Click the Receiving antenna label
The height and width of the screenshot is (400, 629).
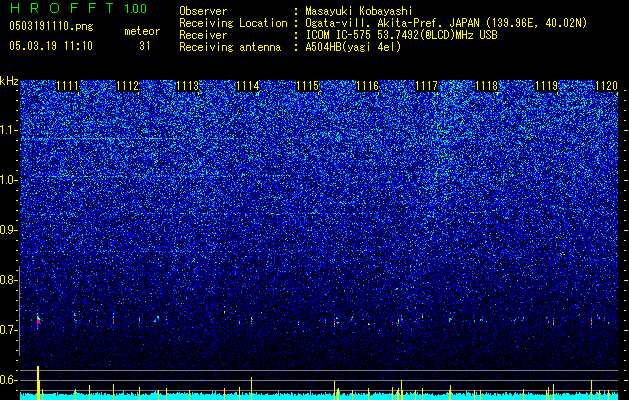pyautogui.click(x=230, y=47)
